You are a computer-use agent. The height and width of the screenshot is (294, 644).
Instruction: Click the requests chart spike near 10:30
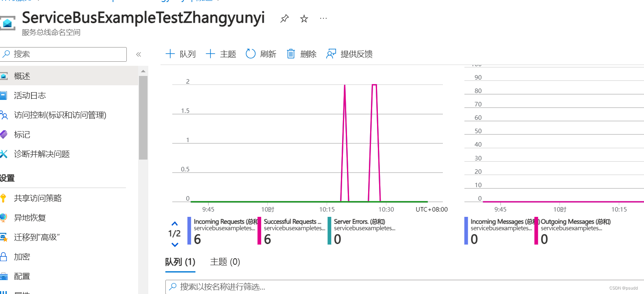[x=374, y=142]
